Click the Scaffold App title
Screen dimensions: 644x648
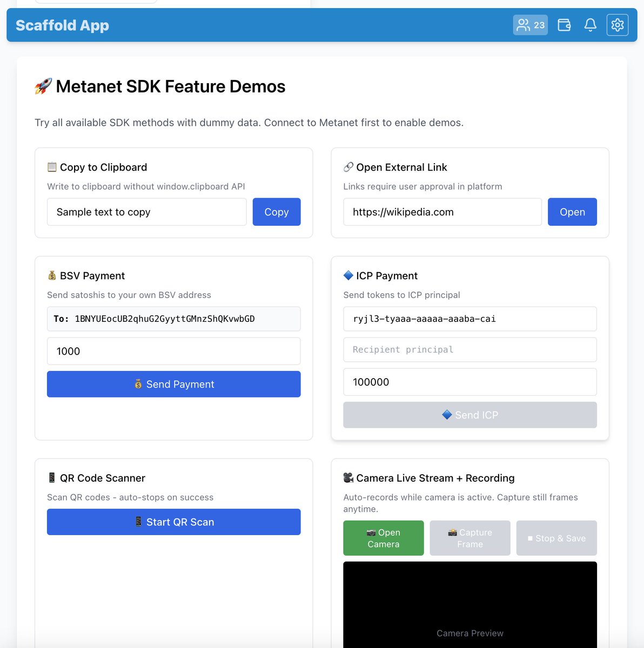(62, 25)
